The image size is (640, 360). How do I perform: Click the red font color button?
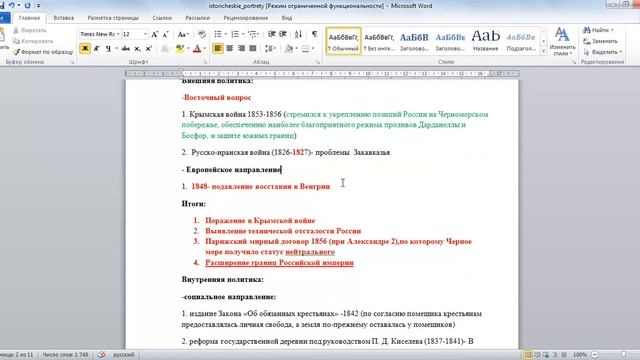[x=197, y=49]
